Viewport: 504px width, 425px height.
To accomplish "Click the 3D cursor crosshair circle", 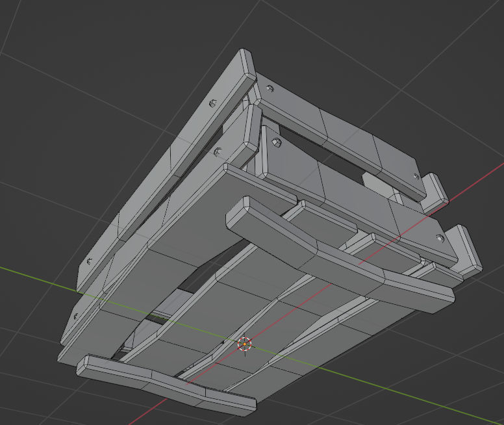I will [x=245, y=344].
